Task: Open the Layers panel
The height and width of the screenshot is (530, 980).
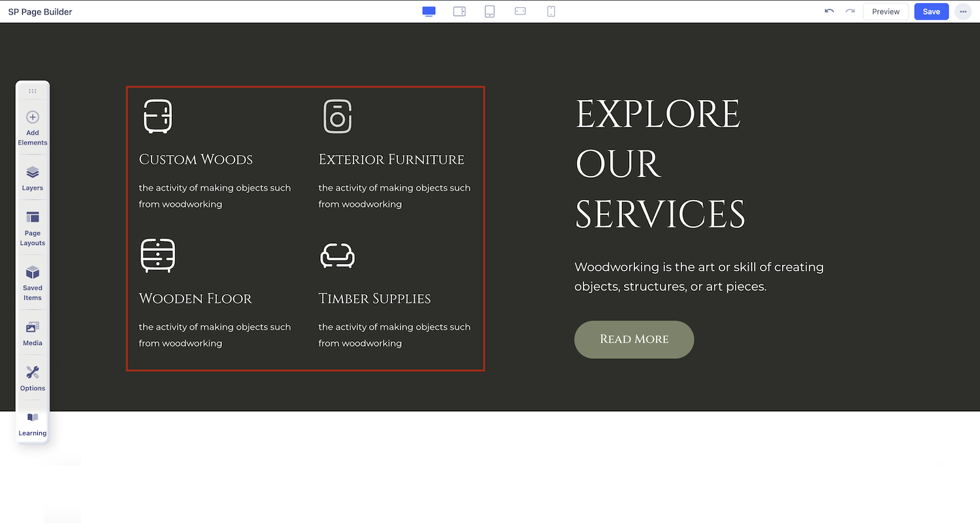Action: [33, 178]
